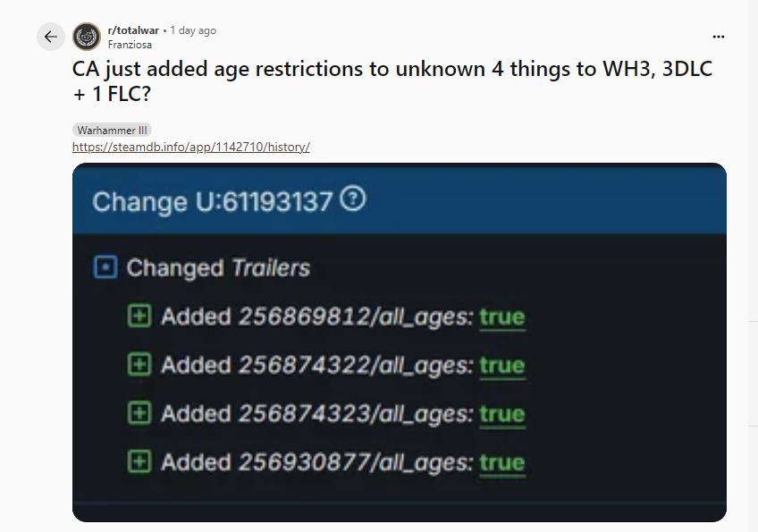758x532 pixels.
Task: Go back using the arrow button
Action: (51, 37)
